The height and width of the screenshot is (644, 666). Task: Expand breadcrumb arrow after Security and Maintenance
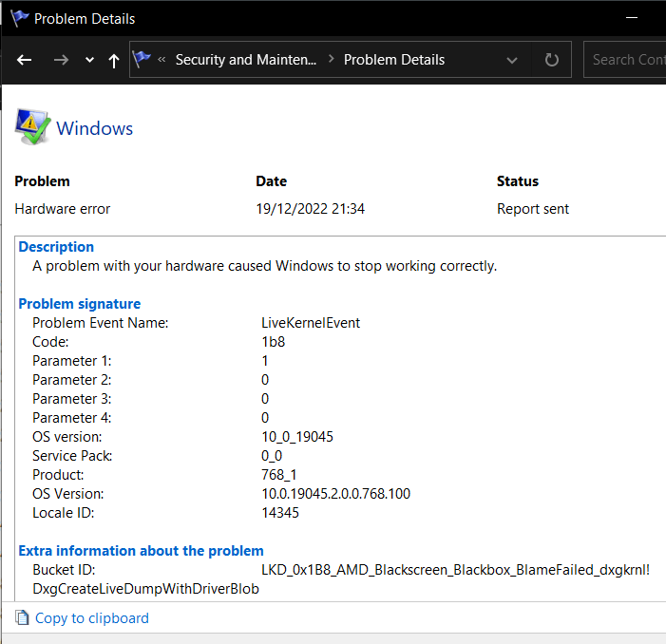click(331, 60)
